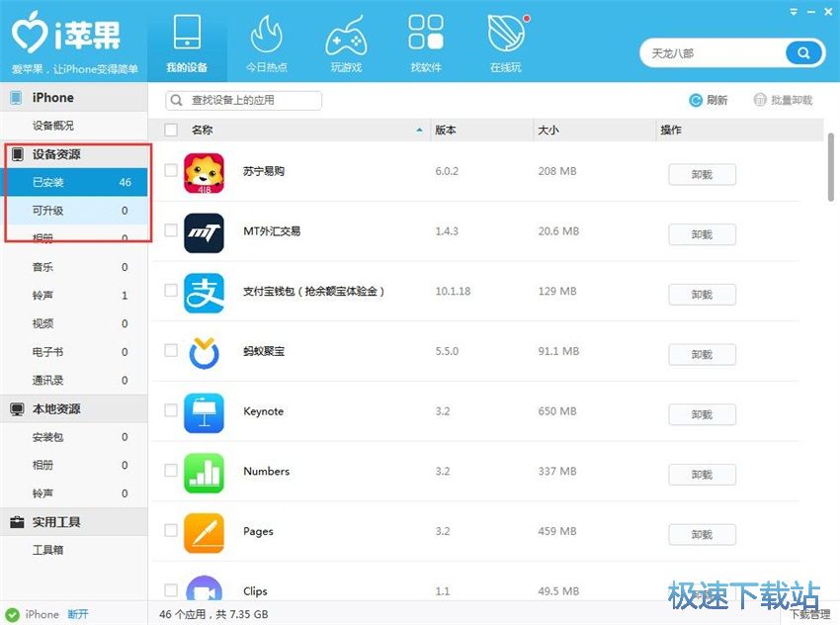Open 相册 under 本地资源

point(74,465)
